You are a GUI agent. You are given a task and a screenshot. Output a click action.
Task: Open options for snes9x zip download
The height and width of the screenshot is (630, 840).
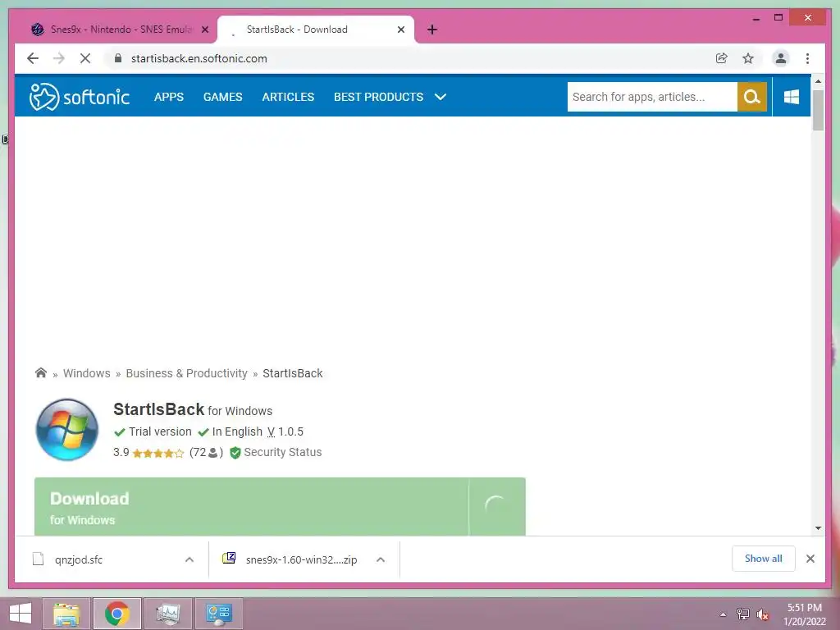point(381,559)
